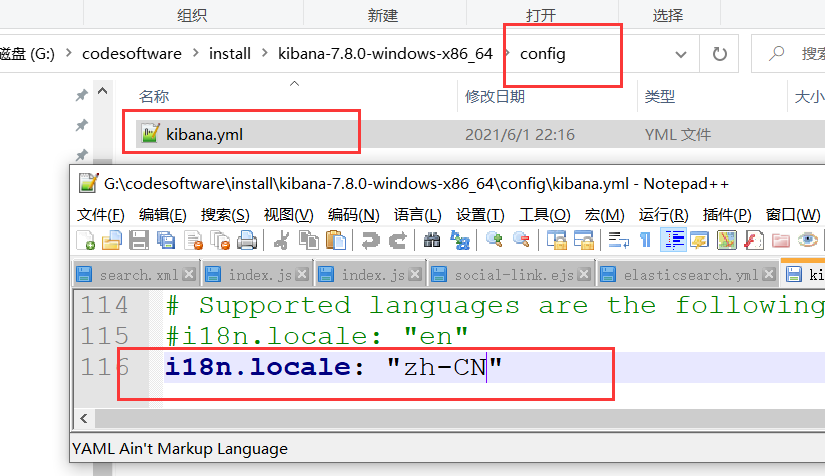Zoom in with the magnifier plus icon
Screen dimensions: 825x476
click(x=494, y=240)
